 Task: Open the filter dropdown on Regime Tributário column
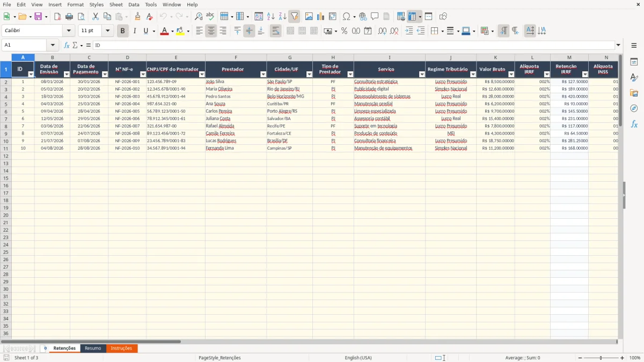point(473,75)
